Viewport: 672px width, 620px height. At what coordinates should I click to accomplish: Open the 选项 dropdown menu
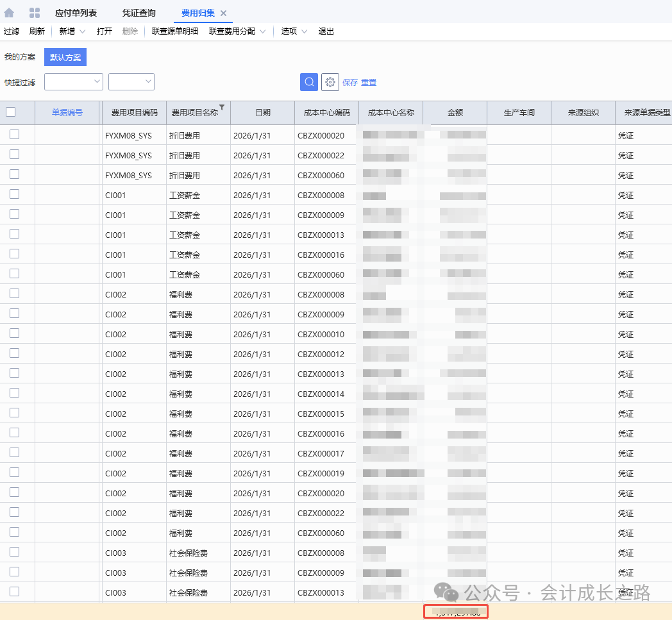pyautogui.click(x=305, y=31)
